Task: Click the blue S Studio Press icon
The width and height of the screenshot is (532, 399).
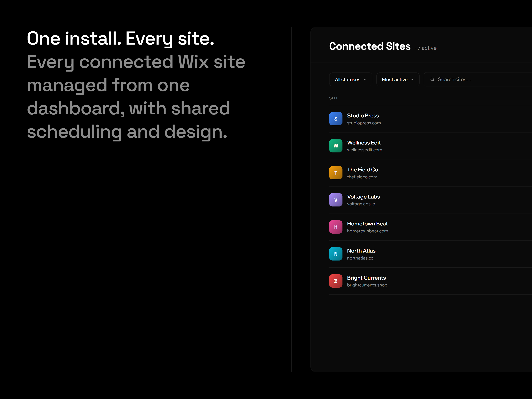Action: coord(336,119)
